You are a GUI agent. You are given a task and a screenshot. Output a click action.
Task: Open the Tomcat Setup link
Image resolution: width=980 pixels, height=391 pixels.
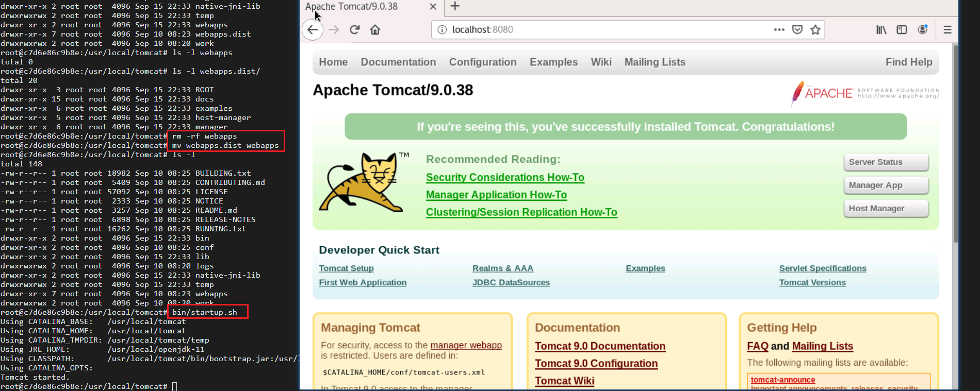coord(346,268)
